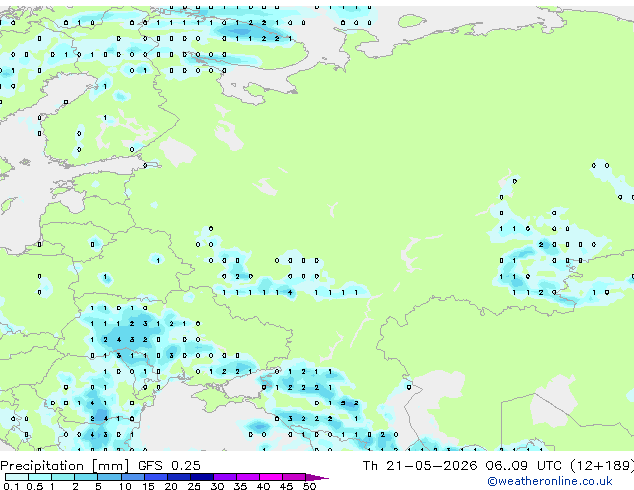Click the '10' legend scale value
Screen dimensions: 634x490
[125, 486]
